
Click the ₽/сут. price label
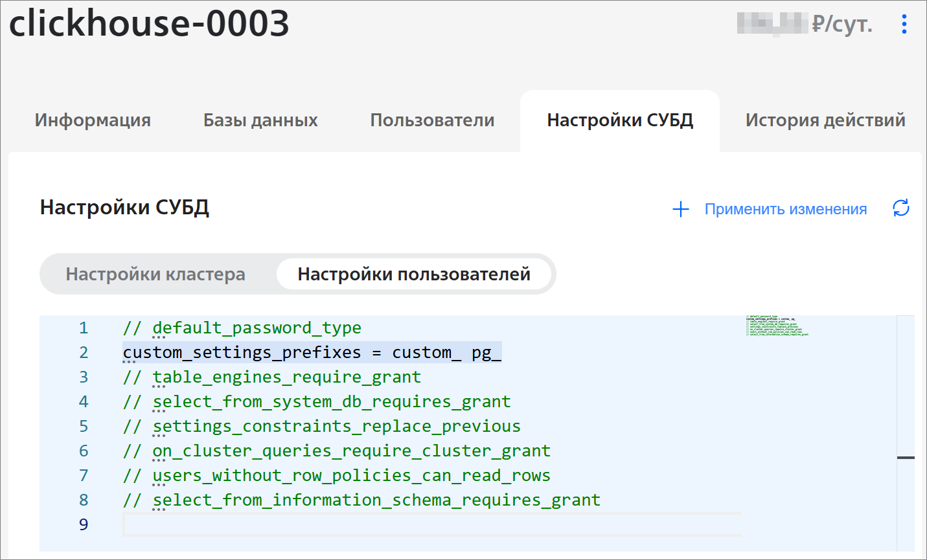[x=841, y=24]
